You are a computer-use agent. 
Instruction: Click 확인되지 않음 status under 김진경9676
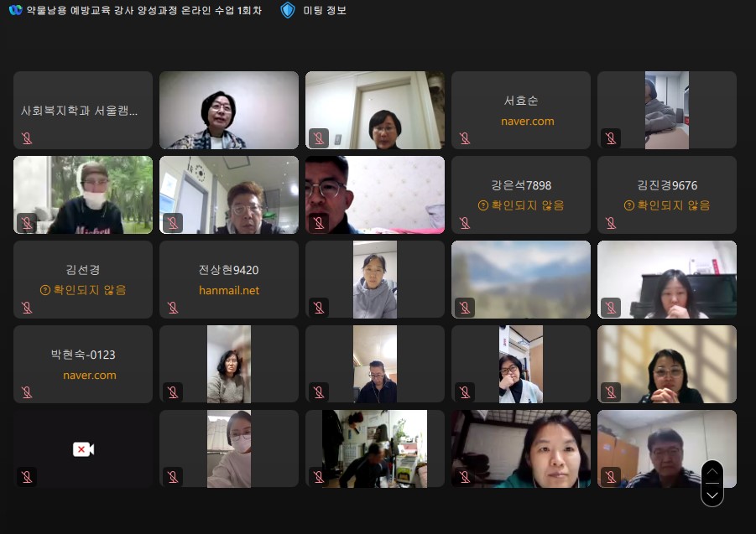[x=667, y=205]
